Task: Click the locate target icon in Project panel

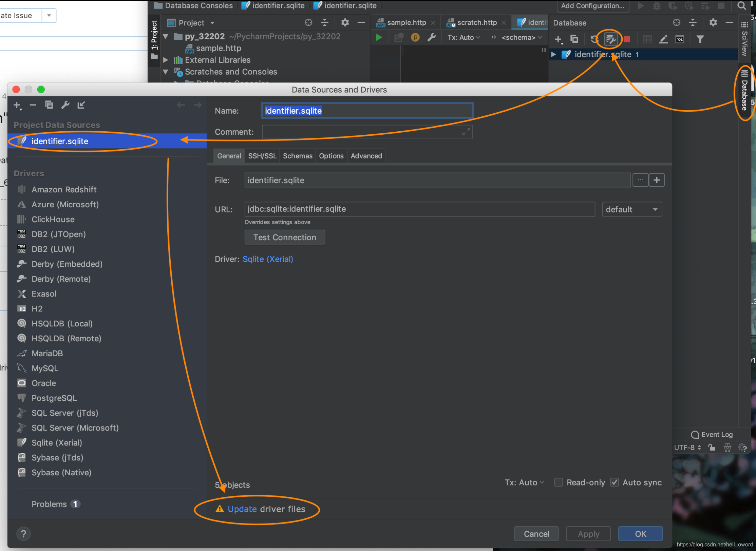Action: point(308,23)
